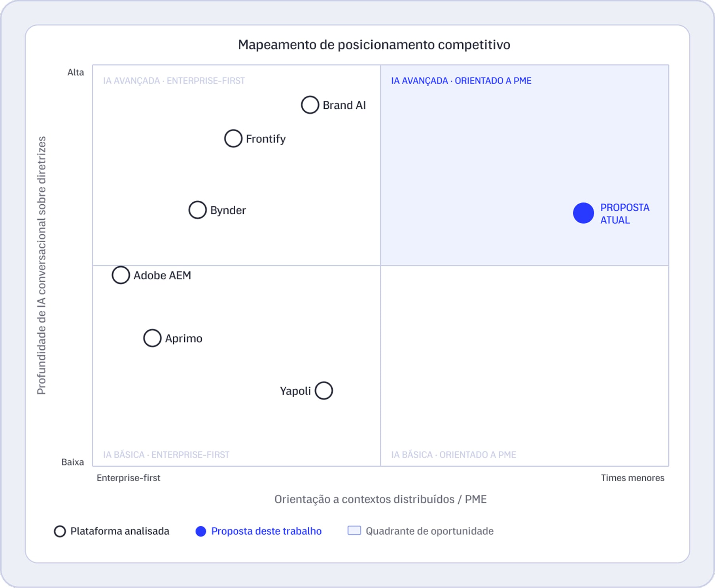Click the chart title Mapeamento de posicionamento competitivo
The width and height of the screenshot is (715, 588).
coord(374,45)
